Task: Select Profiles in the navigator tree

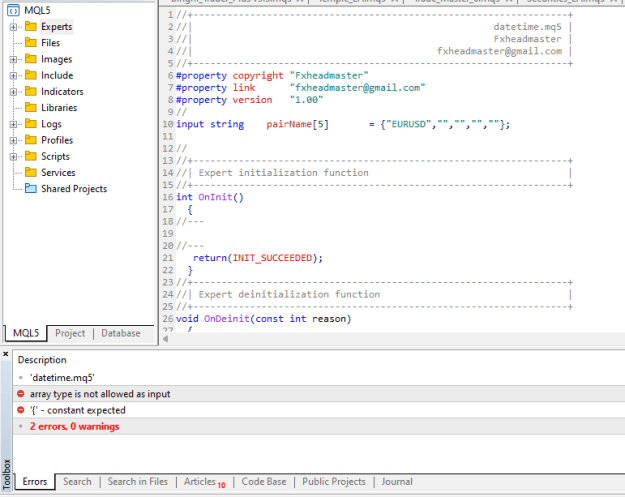Action: (57, 140)
